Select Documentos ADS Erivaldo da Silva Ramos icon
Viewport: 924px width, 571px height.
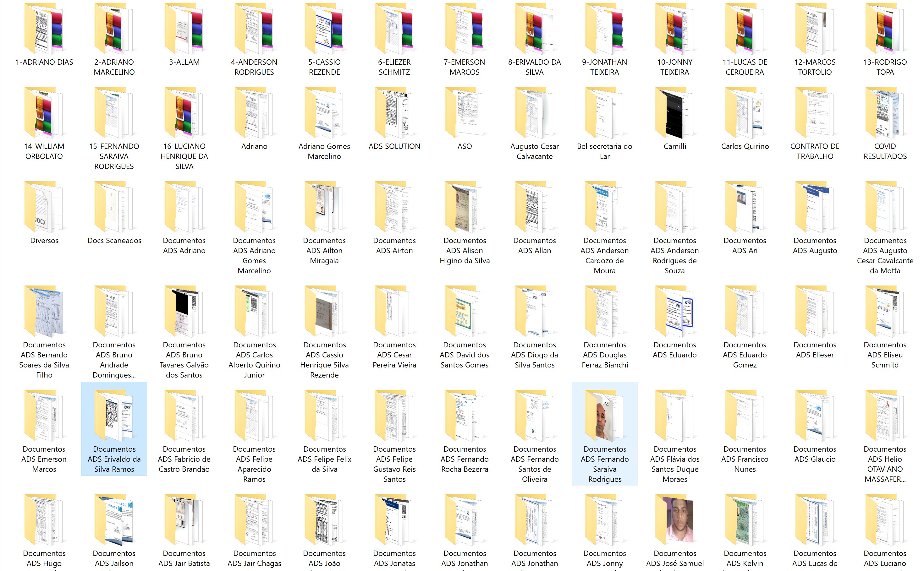(114, 416)
